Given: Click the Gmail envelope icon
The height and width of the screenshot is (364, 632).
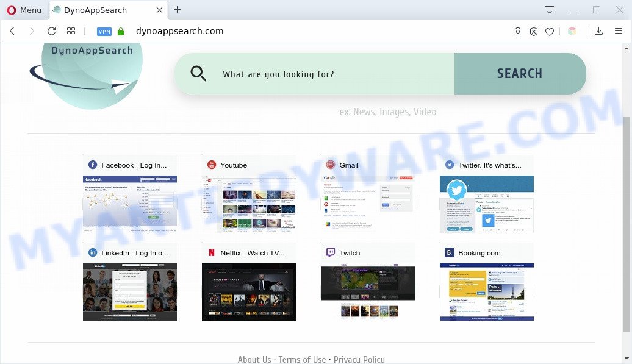Looking at the screenshot, I should pos(331,165).
